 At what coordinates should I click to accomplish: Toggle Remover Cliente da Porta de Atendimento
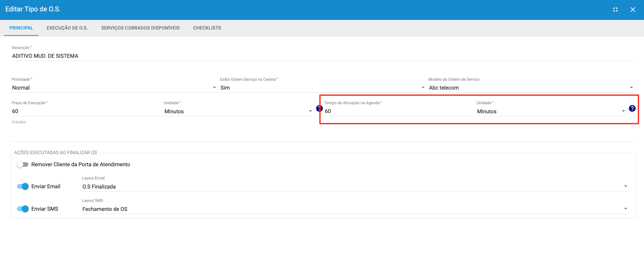pyautogui.click(x=22, y=165)
